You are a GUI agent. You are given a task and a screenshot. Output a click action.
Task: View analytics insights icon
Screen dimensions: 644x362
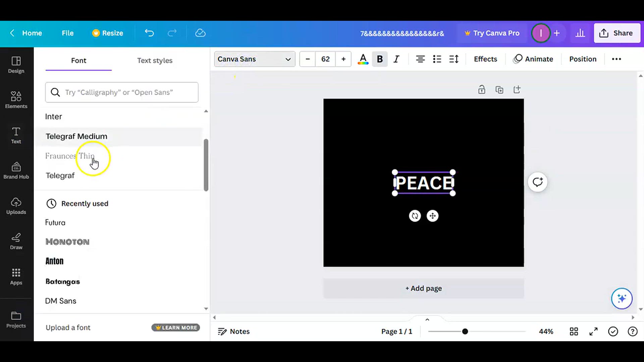(580, 33)
